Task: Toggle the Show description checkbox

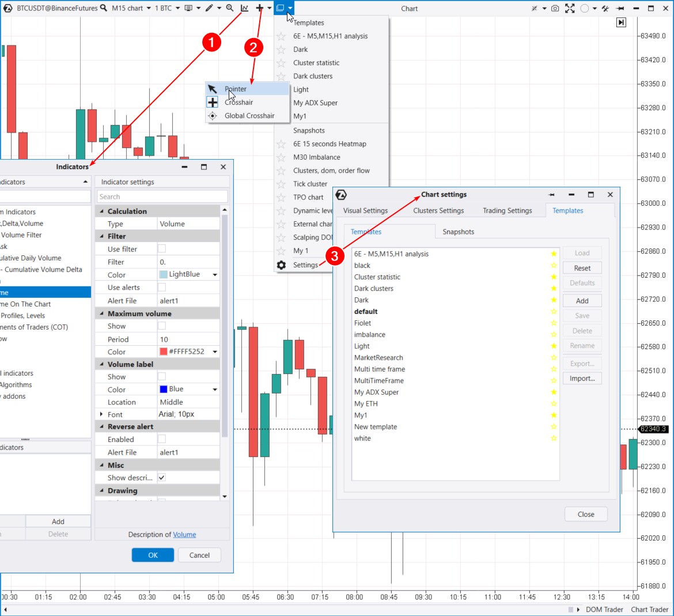Action: (162, 478)
